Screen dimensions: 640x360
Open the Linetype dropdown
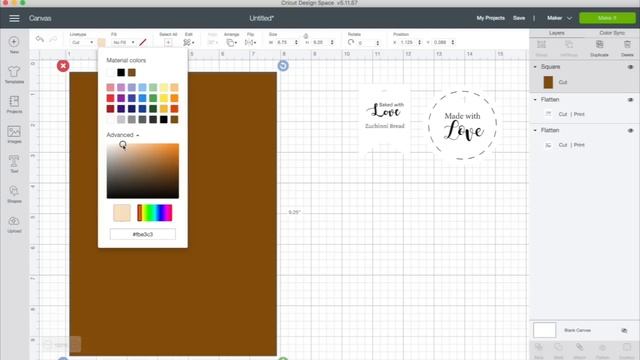(x=82, y=42)
